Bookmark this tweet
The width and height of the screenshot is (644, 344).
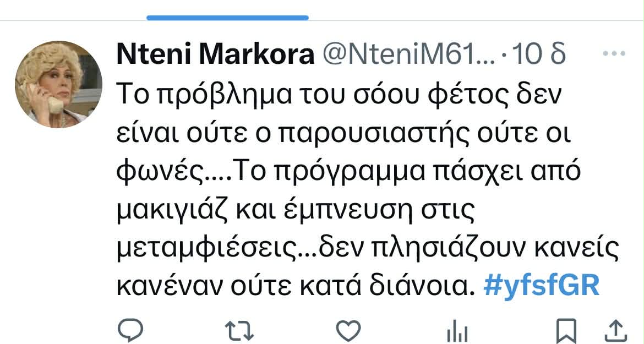pyautogui.click(x=565, y=330)
